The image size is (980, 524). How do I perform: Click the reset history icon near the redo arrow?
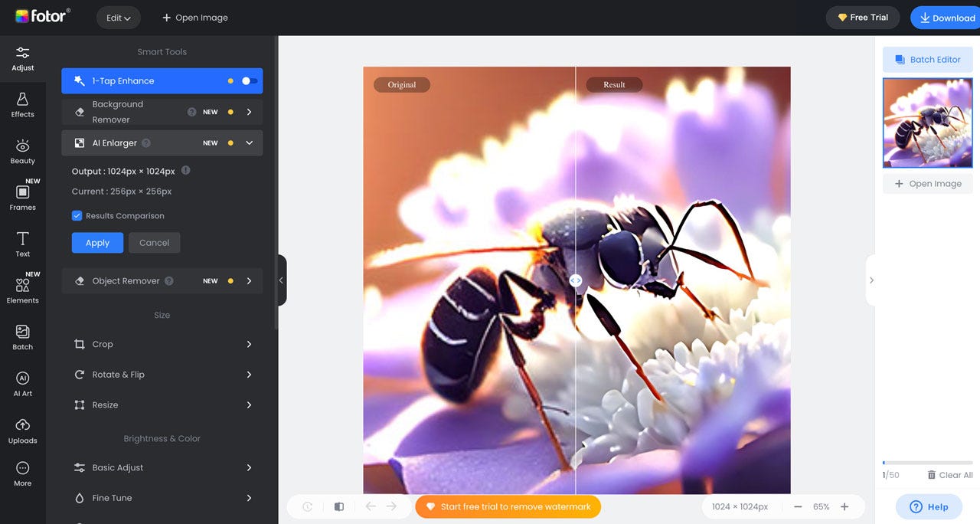pyautogui.click(x=307, y=506)
